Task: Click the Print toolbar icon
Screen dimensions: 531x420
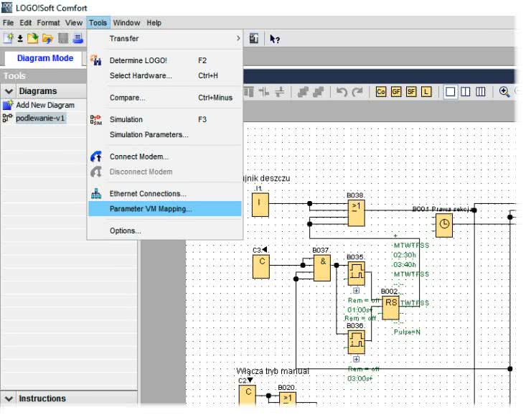Action: click(x=77, y=39)
